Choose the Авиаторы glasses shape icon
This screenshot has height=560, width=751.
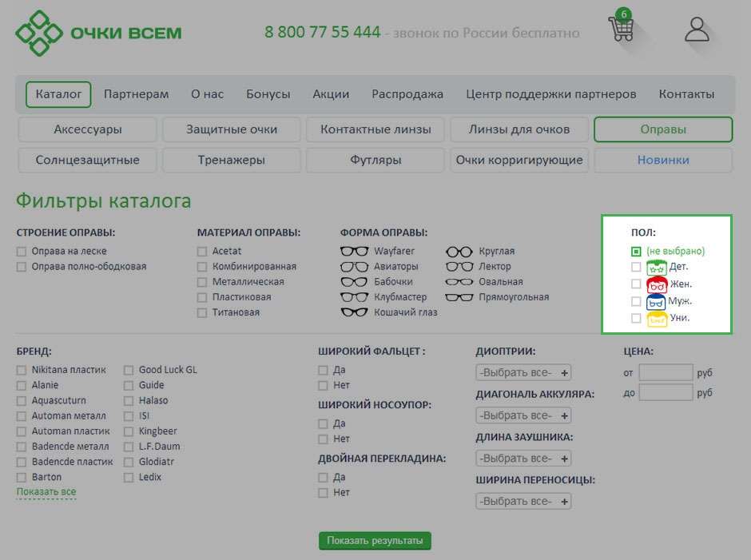coord(354,267)
